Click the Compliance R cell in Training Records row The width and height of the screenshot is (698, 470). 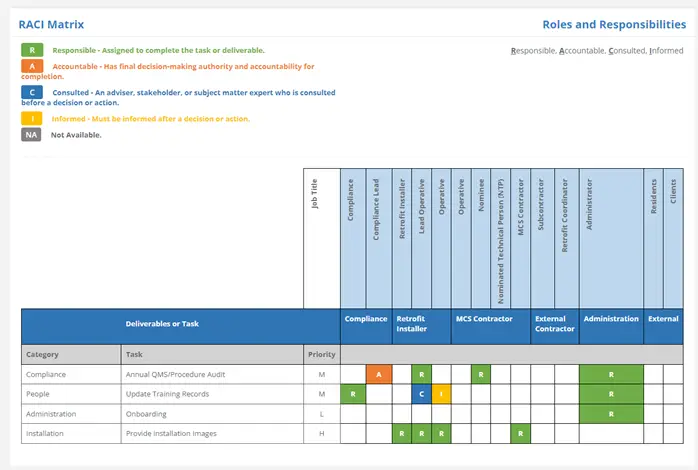pos(353,394)
